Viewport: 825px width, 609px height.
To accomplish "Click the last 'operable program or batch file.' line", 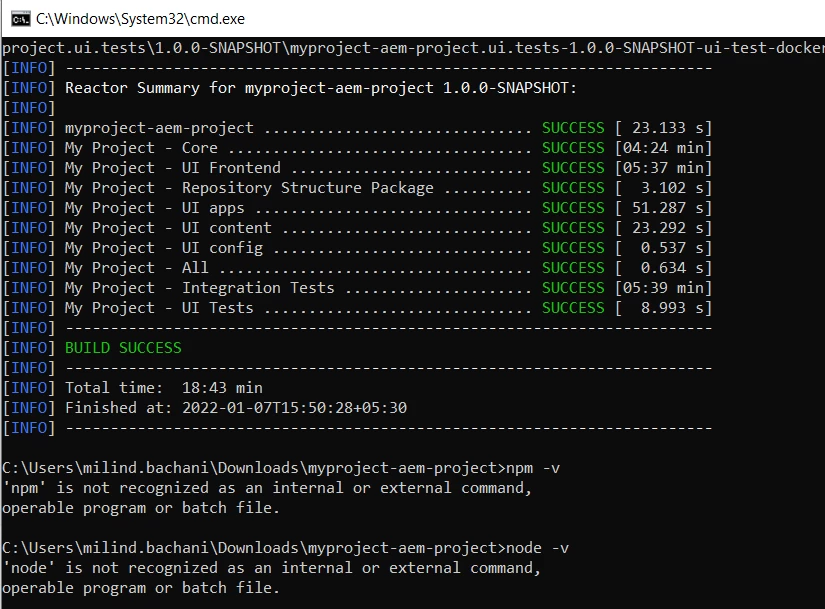I will (140, 588).
